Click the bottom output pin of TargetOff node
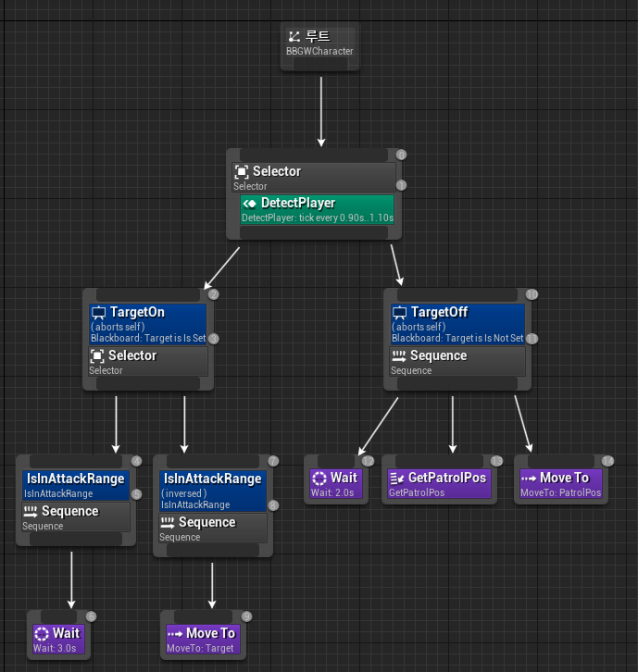 point(457,384)
